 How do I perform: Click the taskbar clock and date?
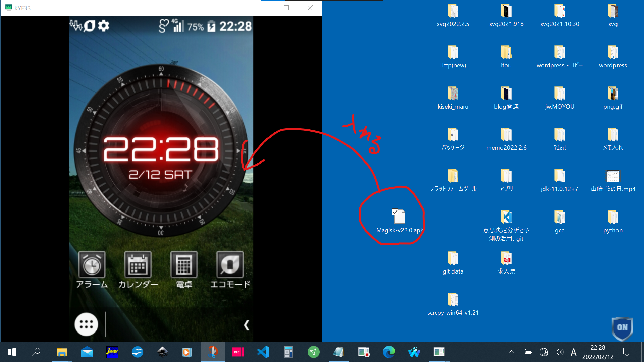pos(598,352)
